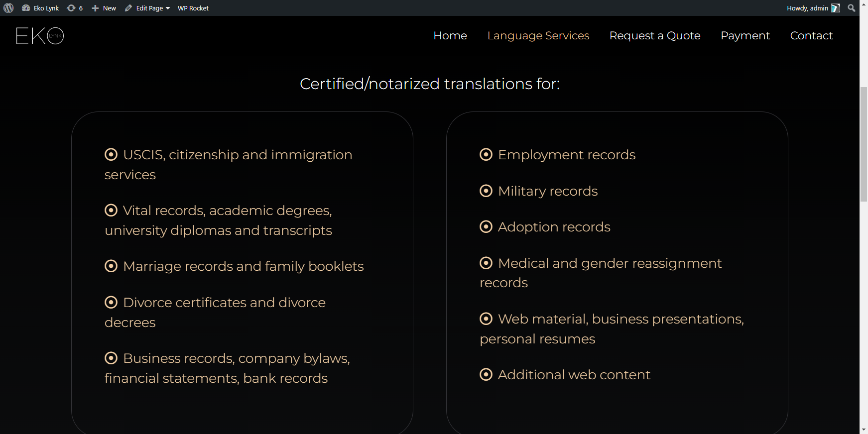Screen dimensions: 868x434
Task: Click 'Vital records, academic degrees' text
Action: [x=228, y=211]
